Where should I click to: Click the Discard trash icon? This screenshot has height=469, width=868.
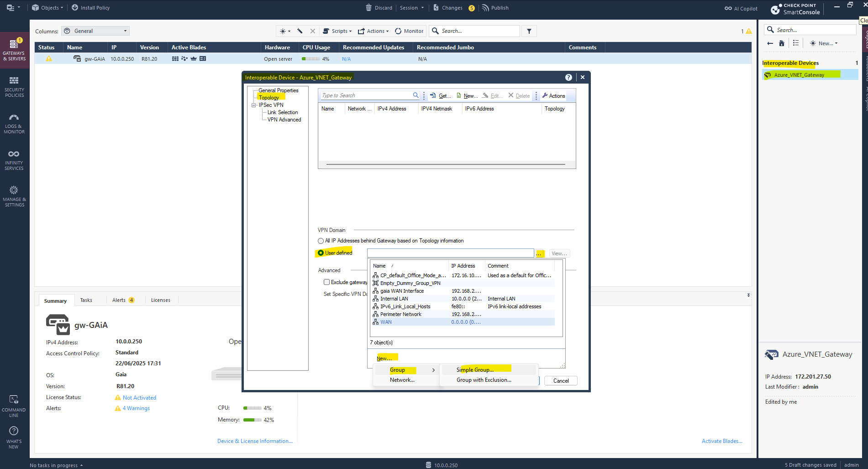(x=369, y=8)
